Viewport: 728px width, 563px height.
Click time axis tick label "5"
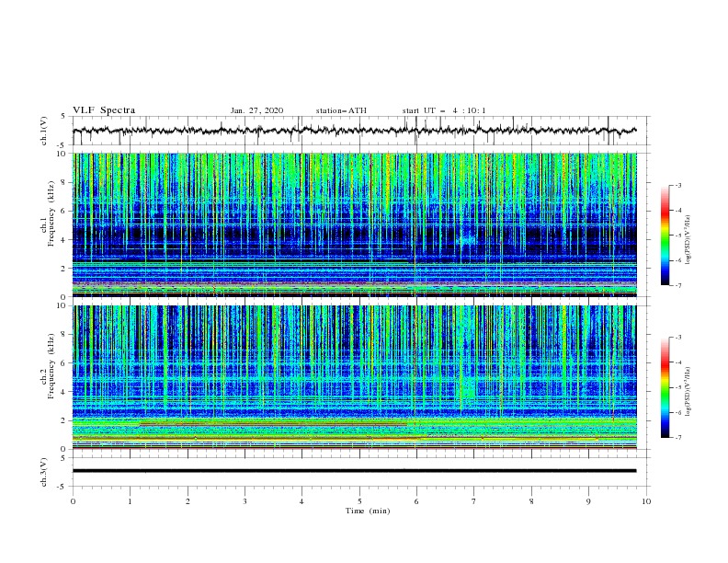(359, 501)
